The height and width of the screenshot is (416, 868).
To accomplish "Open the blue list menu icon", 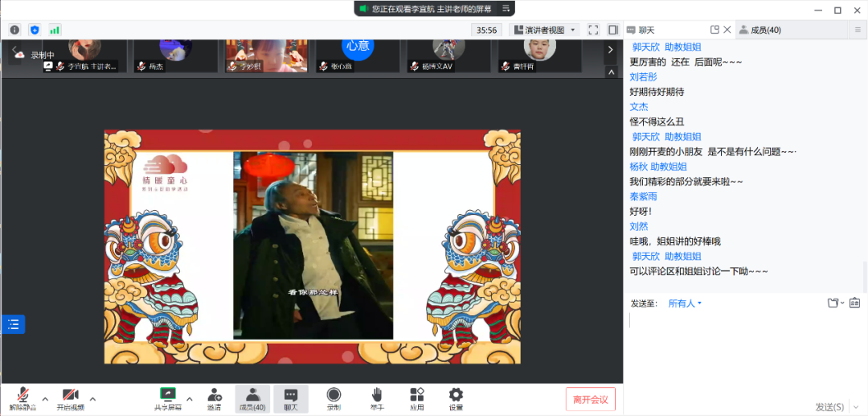I will tap(14, 324).
